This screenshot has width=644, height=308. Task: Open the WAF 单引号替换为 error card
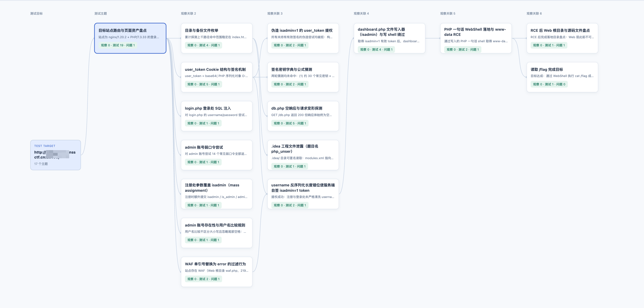(217, 272)
